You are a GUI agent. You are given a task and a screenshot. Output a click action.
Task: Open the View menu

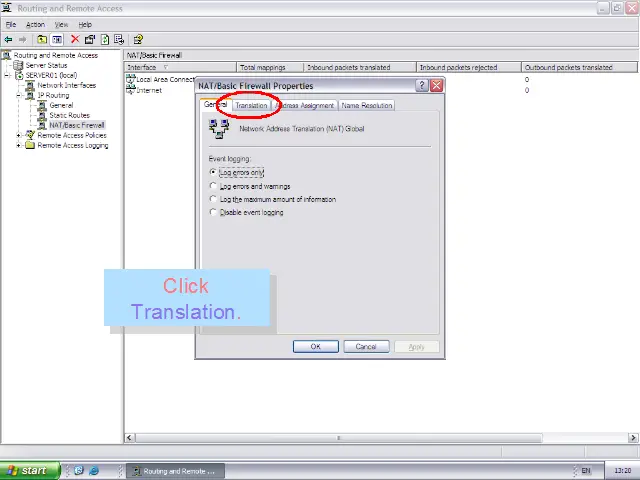(x=62, y=24)
